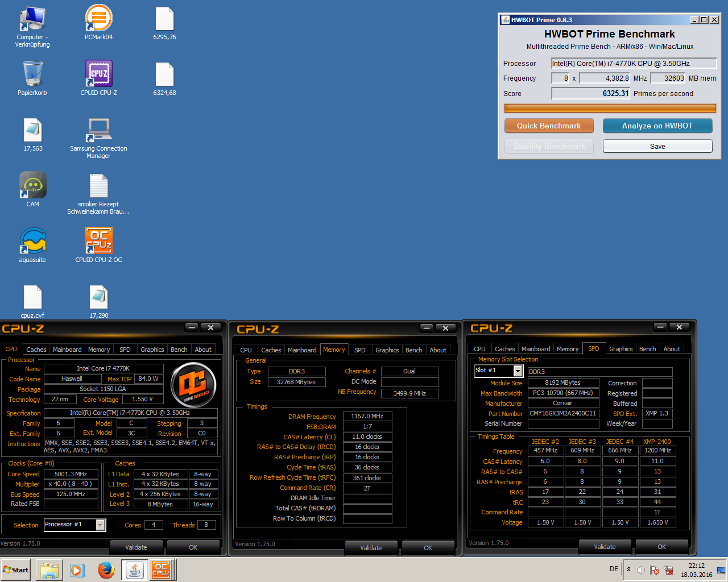Viewport: 728px width, 582px height.
Task: Click the Windows Start button
Action: coord(16,569)
